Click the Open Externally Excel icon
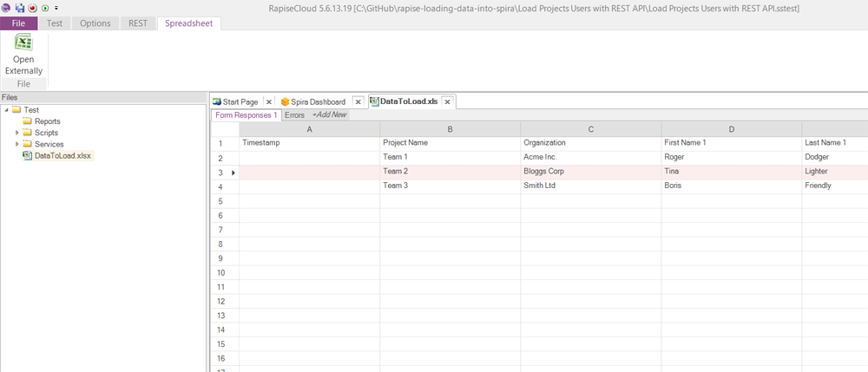This screenshot has height=372, width=868. 23,42
